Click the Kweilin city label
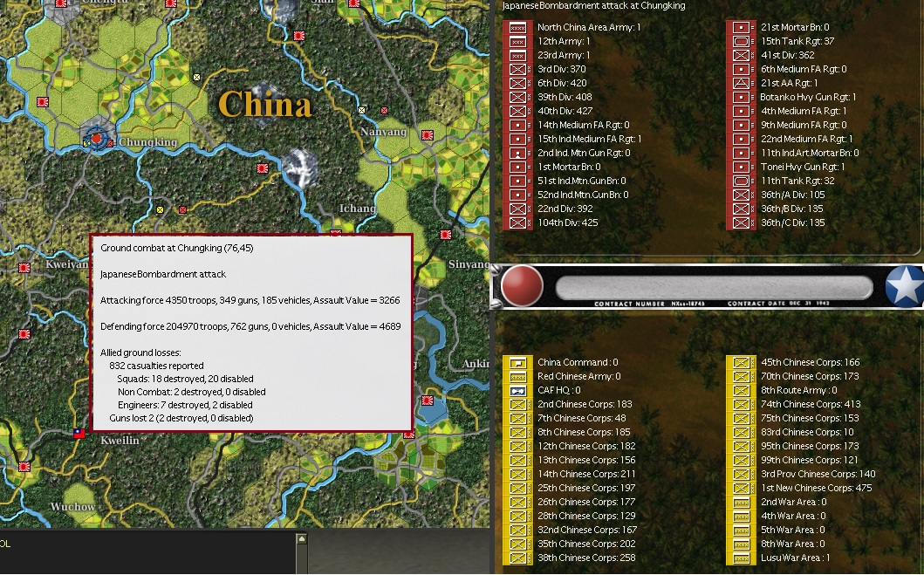Screen dimensions: 924x575 pyautogui.click(x=120, y=440)
